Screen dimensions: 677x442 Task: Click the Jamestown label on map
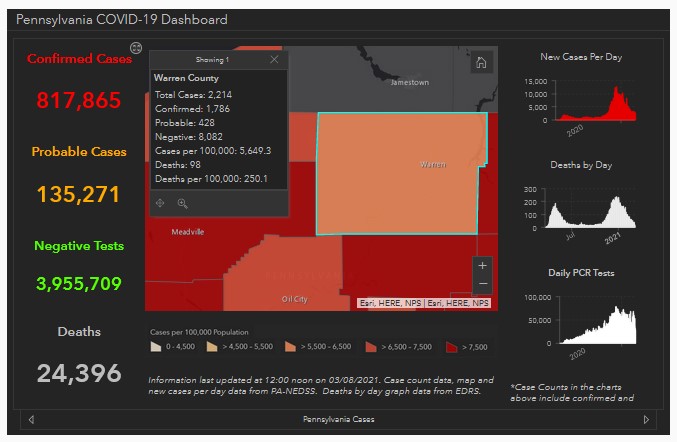tap(409, 83)
